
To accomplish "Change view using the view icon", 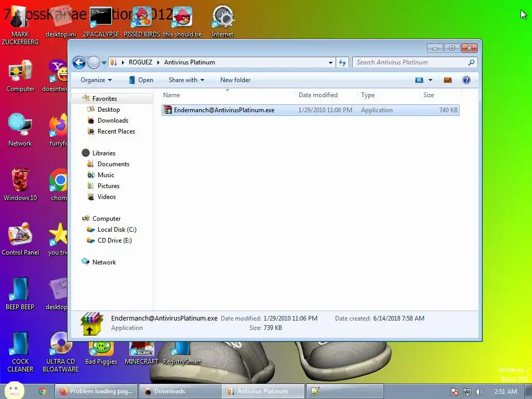I will 419,80.
